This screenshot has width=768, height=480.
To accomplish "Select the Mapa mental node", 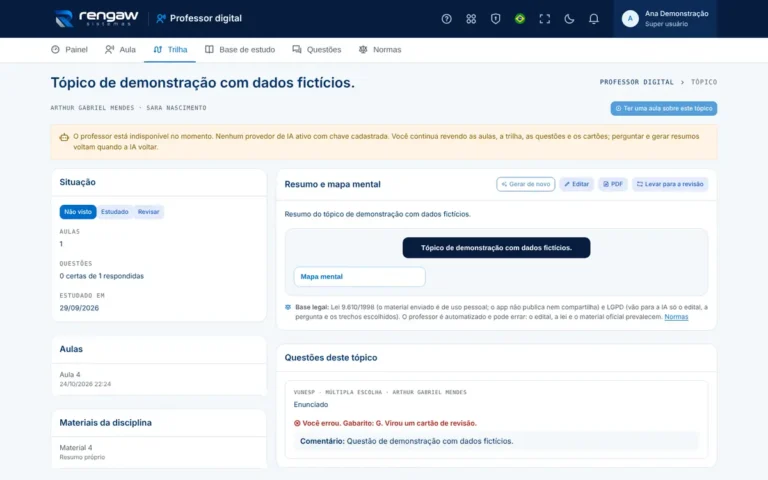I will (360, 277).
